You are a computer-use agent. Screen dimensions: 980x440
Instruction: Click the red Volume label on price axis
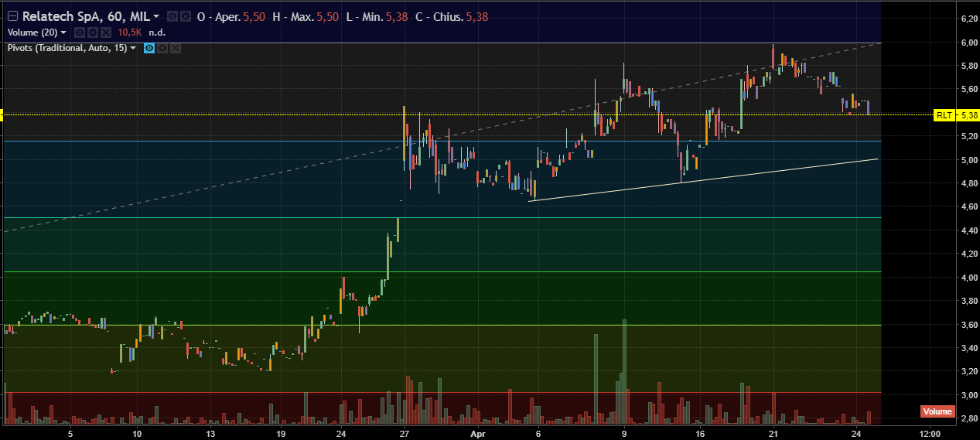[937, 411]
